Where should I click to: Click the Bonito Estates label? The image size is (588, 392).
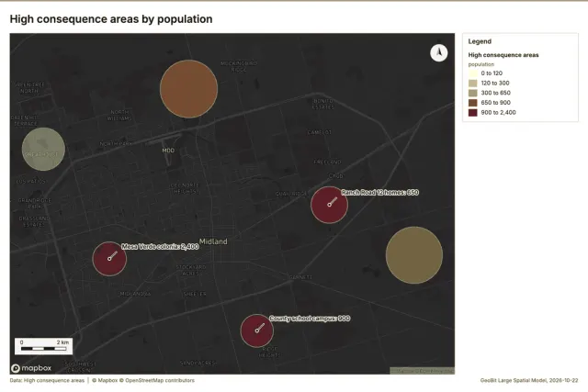[x=323, y=104]
